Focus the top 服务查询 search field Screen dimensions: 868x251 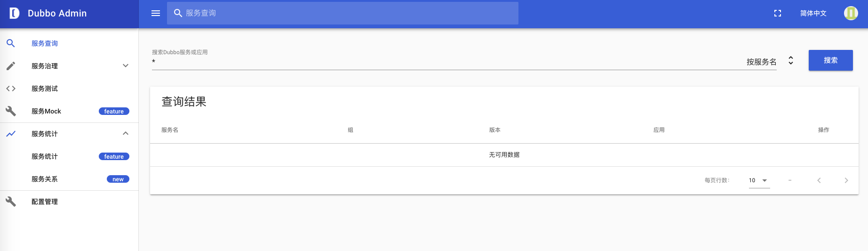(342, 13)
